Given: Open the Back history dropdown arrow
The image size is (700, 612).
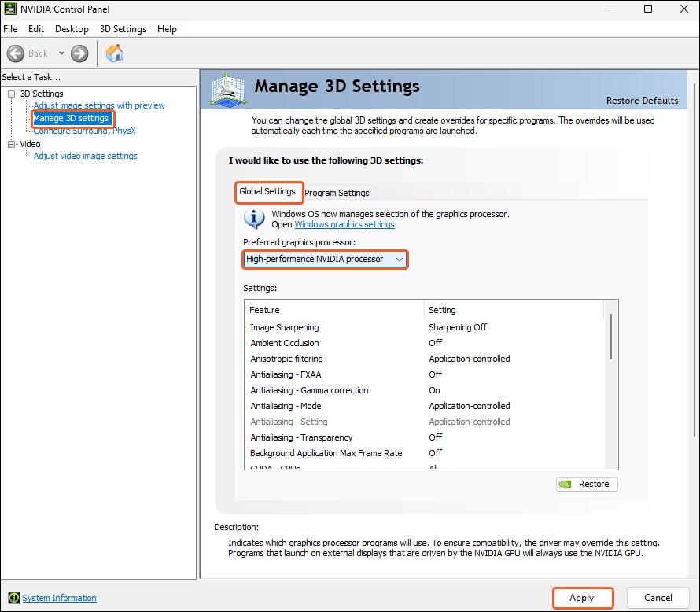Looking at the screenshot, I should pyautogui.click(x=61, y=53).
